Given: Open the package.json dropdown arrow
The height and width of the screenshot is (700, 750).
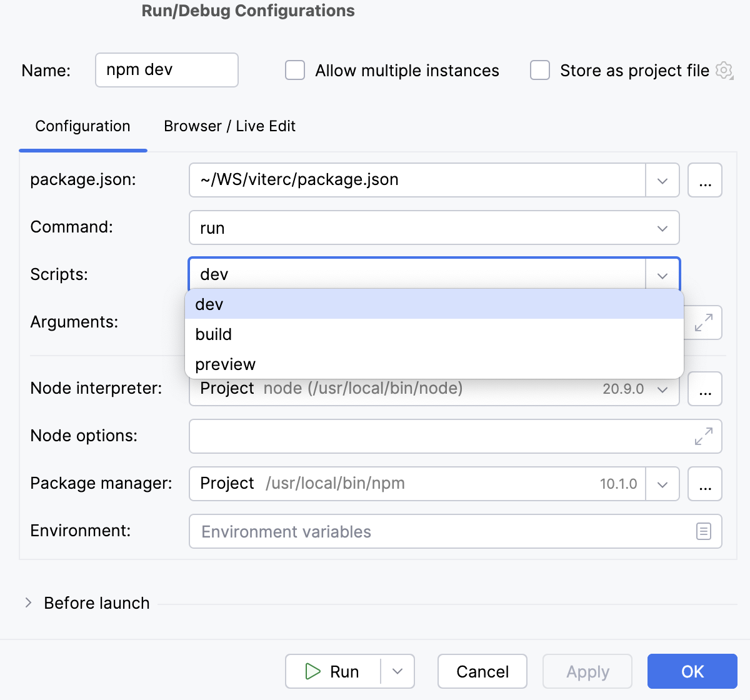Looking at the screenshot, I should (662, 180).
